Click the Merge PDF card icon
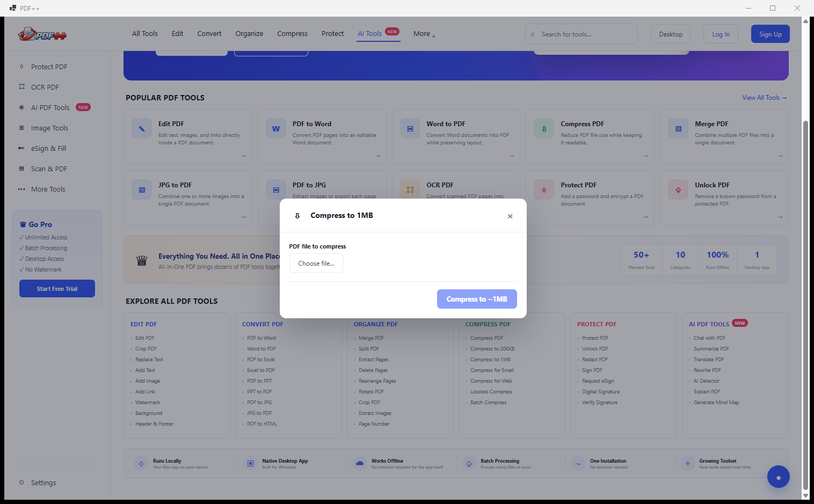This screenshot has height=504, width=814. click(x=678, y=129)
